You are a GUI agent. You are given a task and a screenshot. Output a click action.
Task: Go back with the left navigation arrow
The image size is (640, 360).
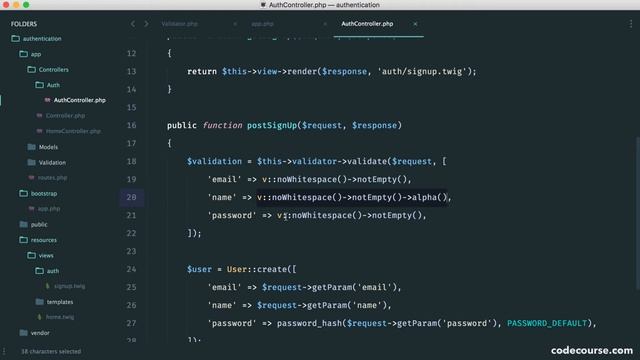pos(133,24)
